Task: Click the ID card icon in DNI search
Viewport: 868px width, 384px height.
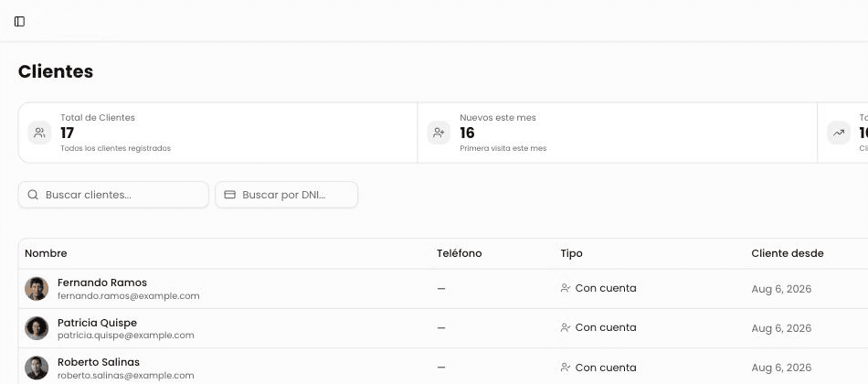Action: 229,195
